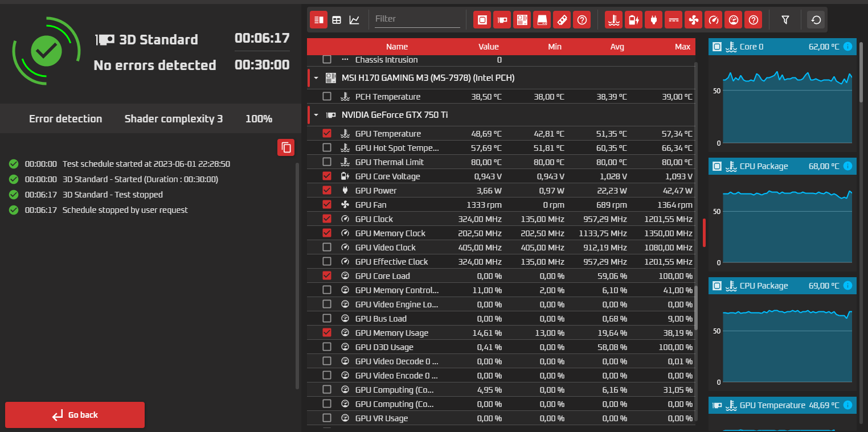Screen dimensions: 868x432
Task: Open info for the CPU Package 68,00 °C graph
Action: click(x=847, y=166)
